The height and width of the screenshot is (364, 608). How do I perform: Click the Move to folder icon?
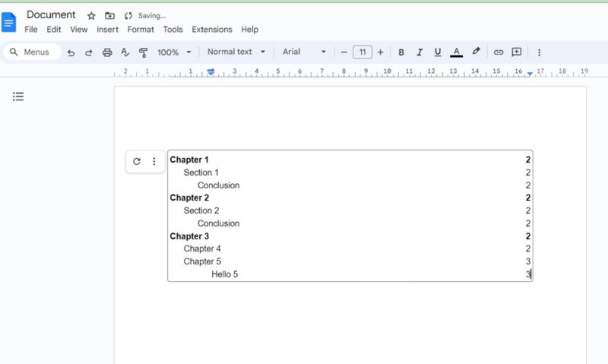tap(110, 16)
